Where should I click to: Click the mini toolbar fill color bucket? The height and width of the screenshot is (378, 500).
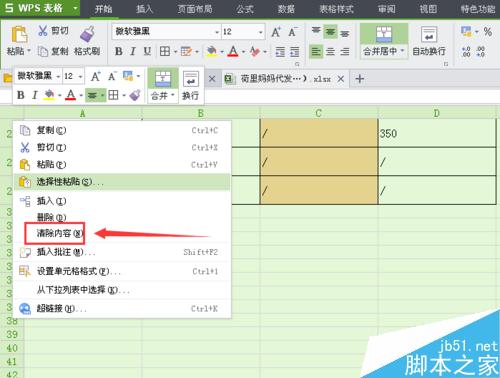coord(49,95)
